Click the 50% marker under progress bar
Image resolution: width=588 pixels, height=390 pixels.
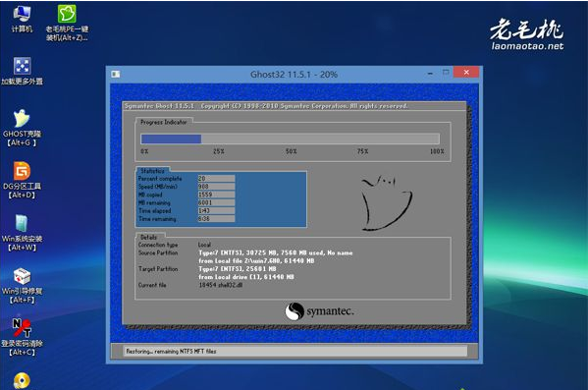[x=291, y=151]
